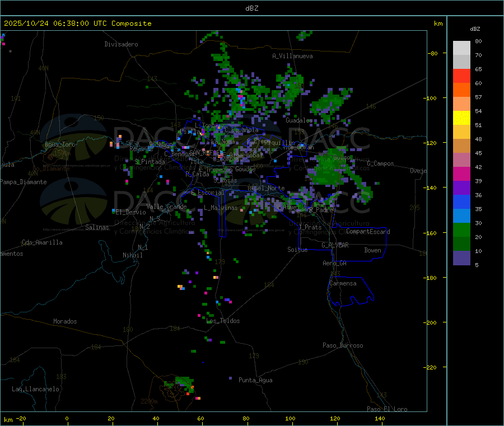Click the 140 km horizontal axis tick
The width and height of the screenshot is (504, 426).
tap(380, 418)
